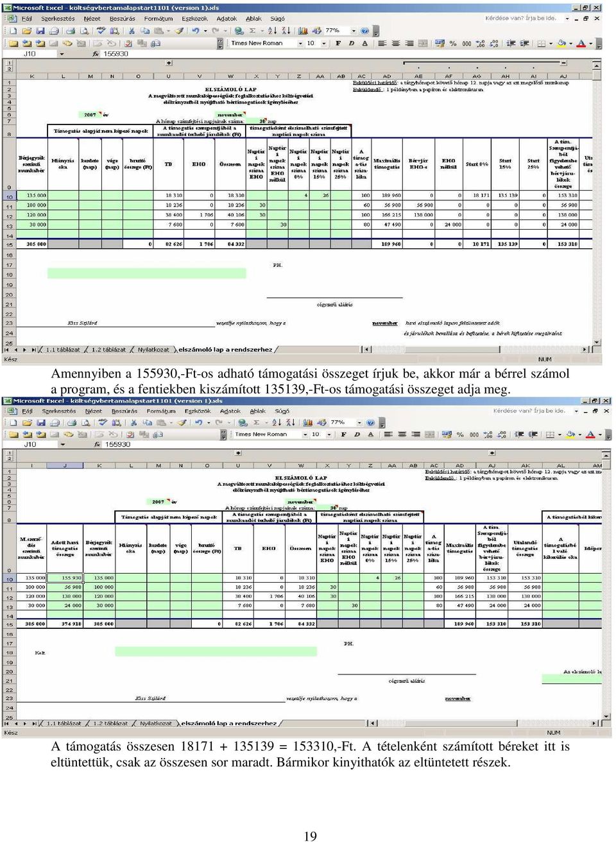The width and height of the screenshot is (616, 842).
Task: Click the Save icon in lower Excel toolbar
Action: [41, 422]
